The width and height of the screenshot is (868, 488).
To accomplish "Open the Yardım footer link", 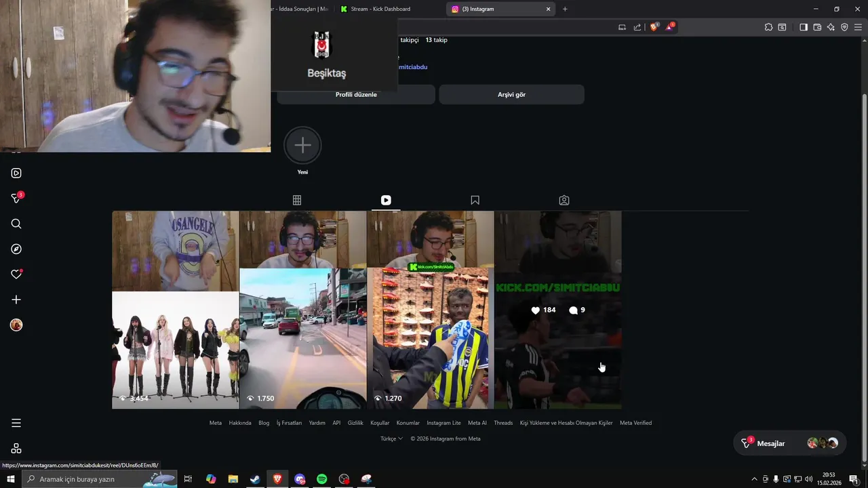I will (317, 423).
